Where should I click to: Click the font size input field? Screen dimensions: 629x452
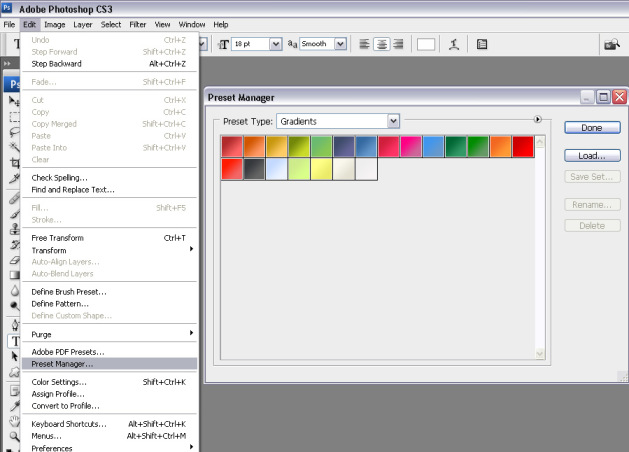(x=251, y=44)
